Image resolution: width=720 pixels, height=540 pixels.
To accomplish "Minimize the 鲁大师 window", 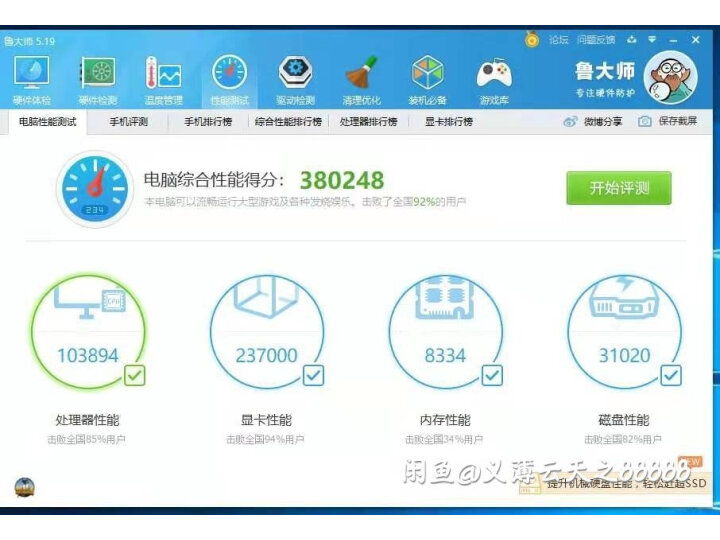I will (674, 40).
